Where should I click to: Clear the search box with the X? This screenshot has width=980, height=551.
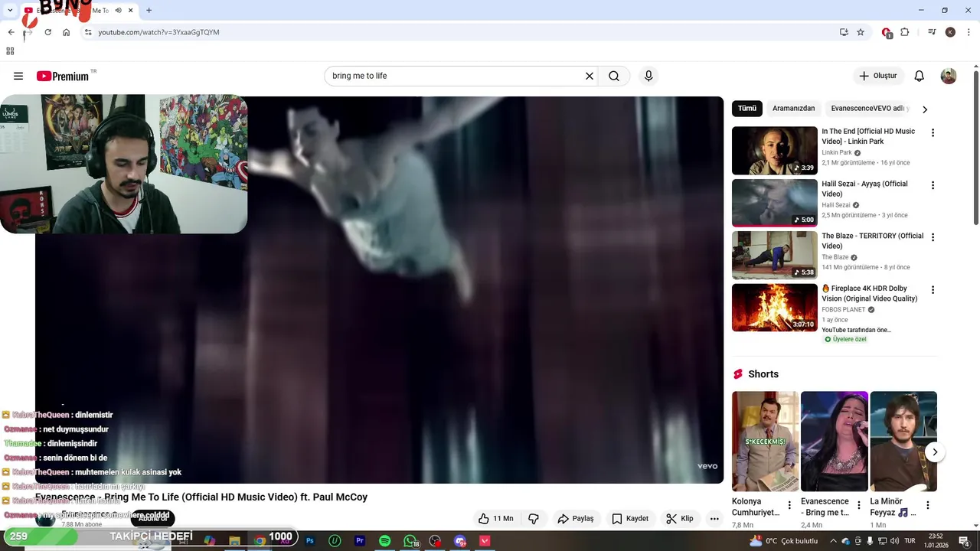tap(590, 76)
